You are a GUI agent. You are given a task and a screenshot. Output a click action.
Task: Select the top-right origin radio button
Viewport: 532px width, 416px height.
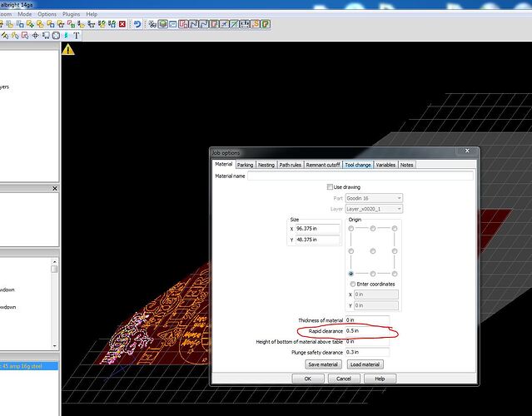pos(395,229)
